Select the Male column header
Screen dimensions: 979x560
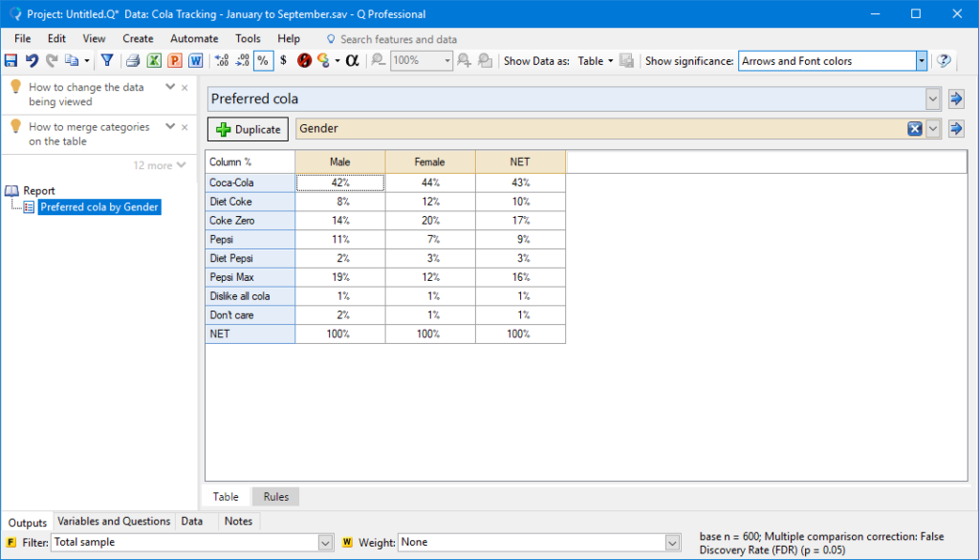340,162
